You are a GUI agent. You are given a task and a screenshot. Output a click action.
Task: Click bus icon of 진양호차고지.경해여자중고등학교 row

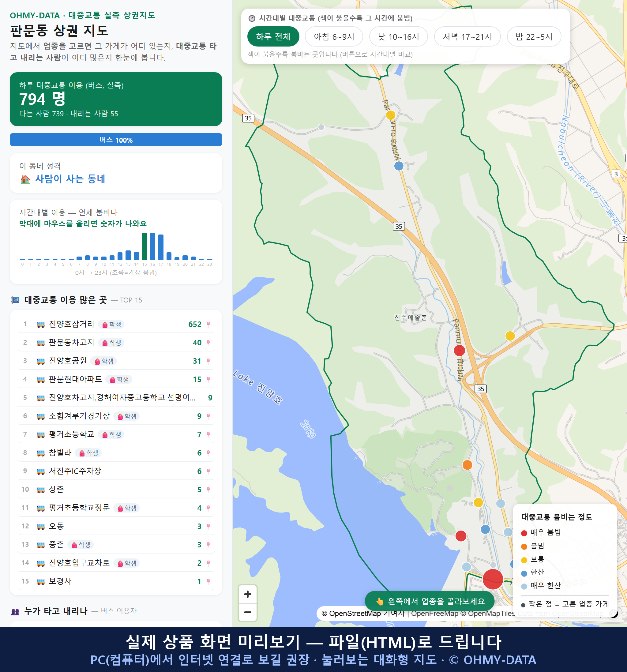40,398
